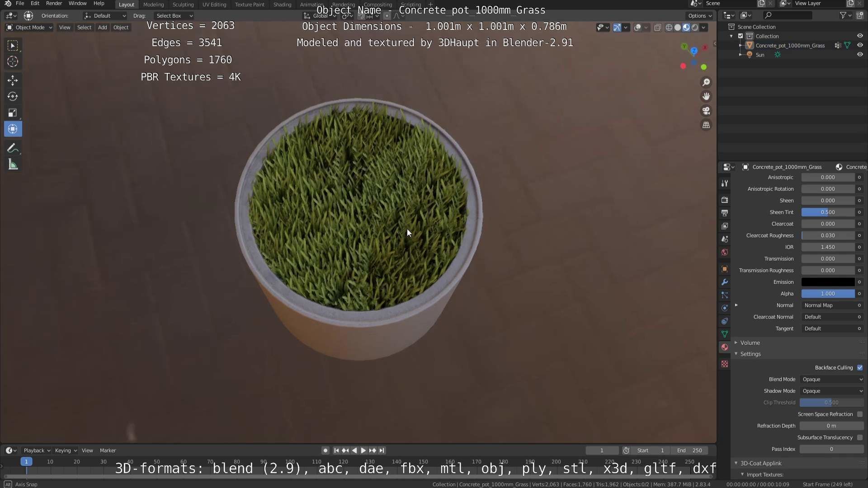Hide the Sun object in outliner

tap(860, 55)
